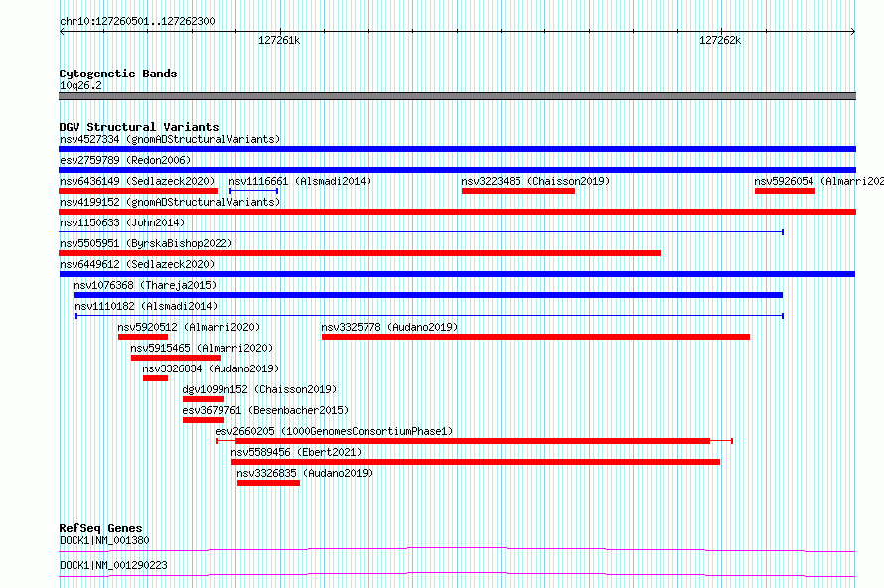Select the magenta DOCK1|NM_001380 gene line
Screen dimensions: 884x588
click(x=457, y=549)
